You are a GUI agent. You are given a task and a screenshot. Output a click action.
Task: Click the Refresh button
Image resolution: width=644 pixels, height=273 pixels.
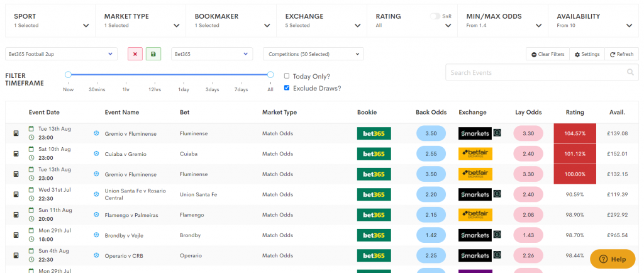621,54
